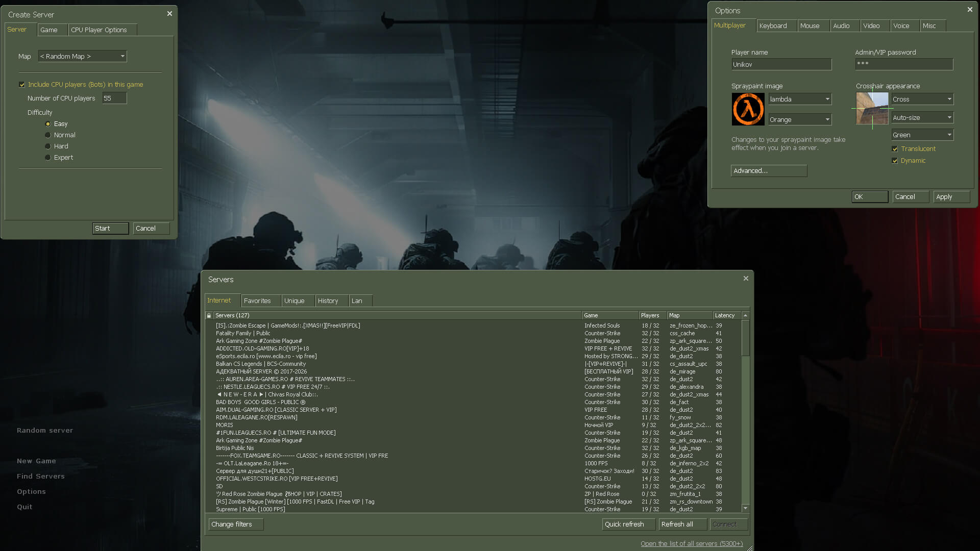The height and width of the screenshot is (551, 980).
Task: Close the Options dialog
Action: click(970, 10)
